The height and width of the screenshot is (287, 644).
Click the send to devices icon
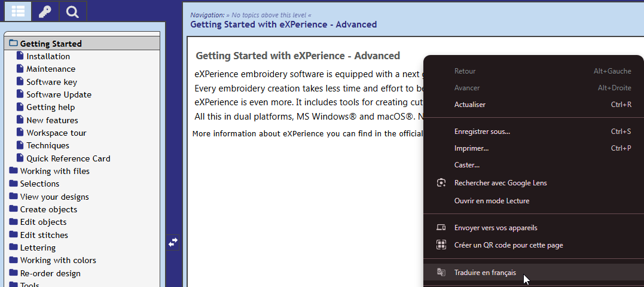pos(441,228)
